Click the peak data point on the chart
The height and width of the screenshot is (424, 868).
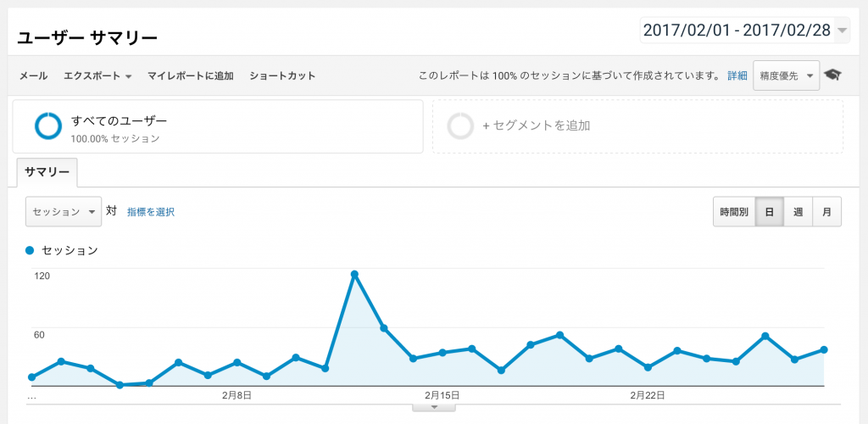point(354,274)
